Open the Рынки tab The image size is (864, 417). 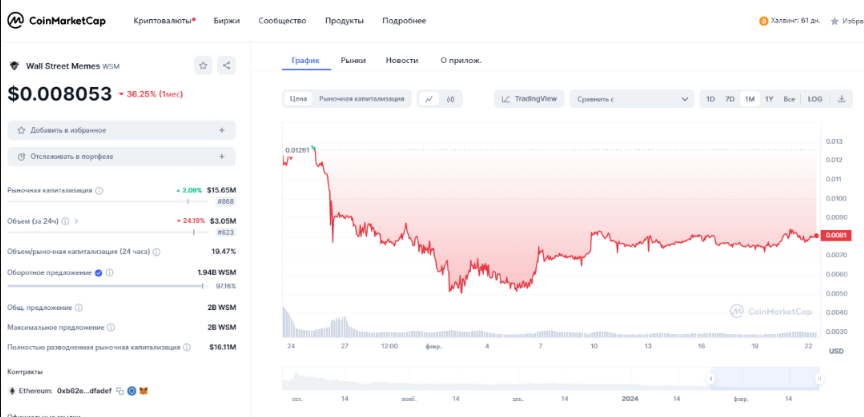353,61
